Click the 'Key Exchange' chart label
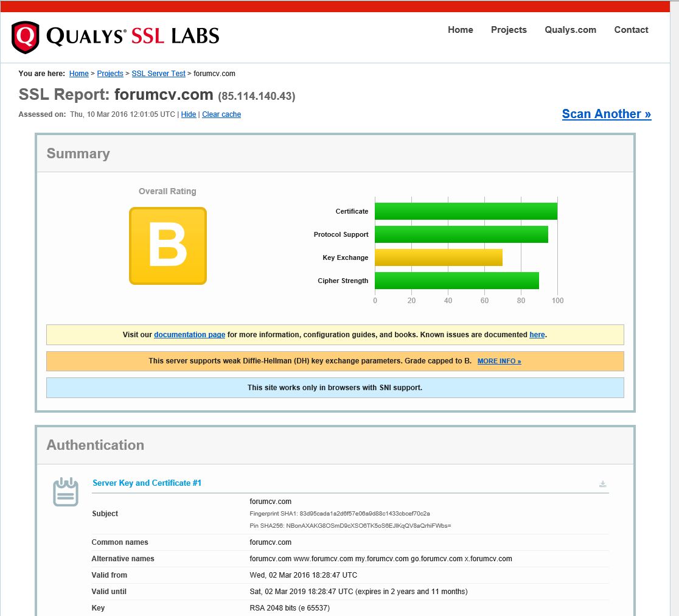Viewport: 679px width, 616px height. (x=345, y=257)
